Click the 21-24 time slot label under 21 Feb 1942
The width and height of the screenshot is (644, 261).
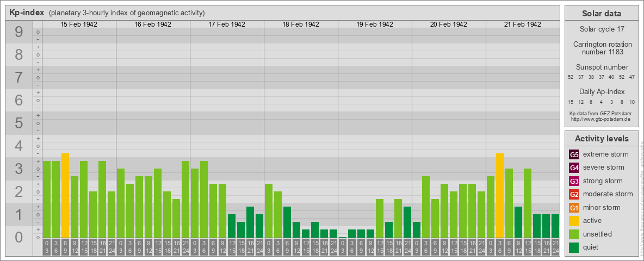(x=555, y=247)
